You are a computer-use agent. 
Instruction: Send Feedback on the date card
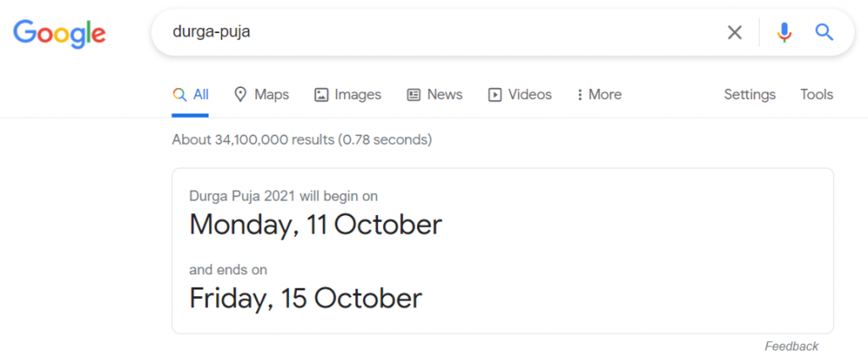792,346
